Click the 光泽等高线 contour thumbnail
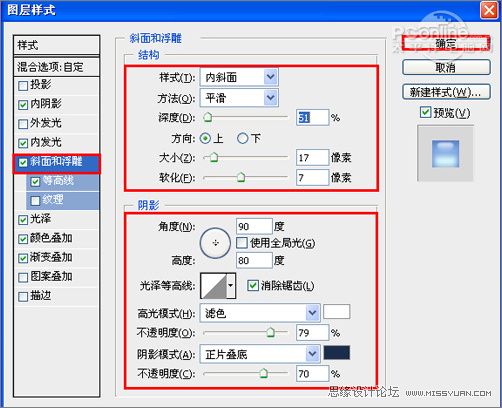The height and width of the screenshot is (408, 502). pos(214,285)
